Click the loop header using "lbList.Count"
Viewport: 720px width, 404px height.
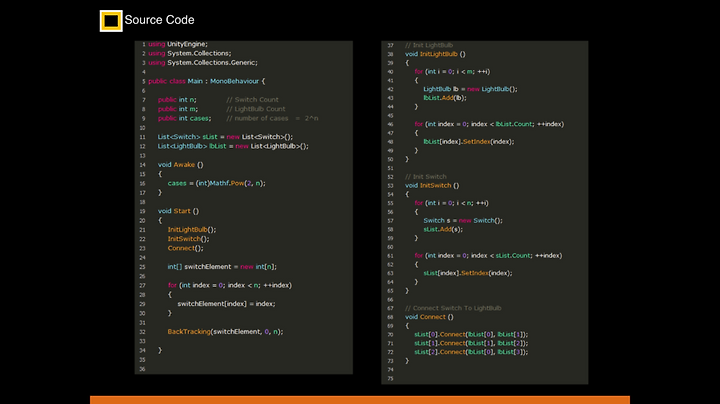coord(489,124)
